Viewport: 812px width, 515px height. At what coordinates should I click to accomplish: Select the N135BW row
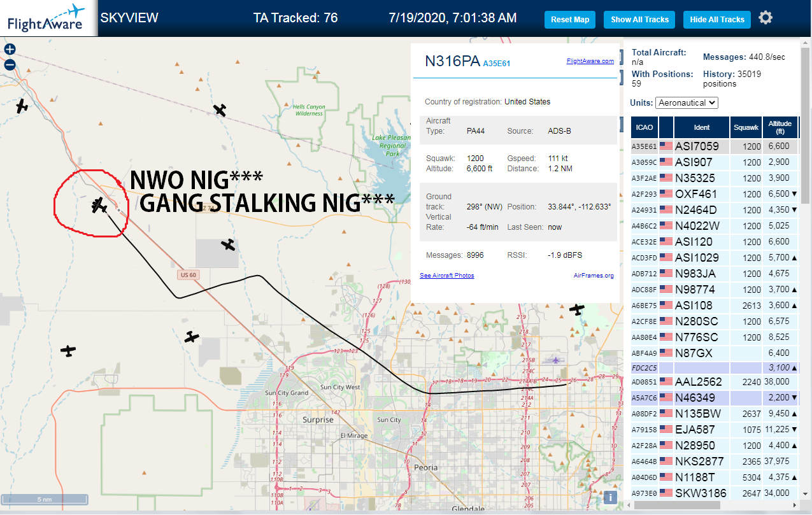(715, 414)
